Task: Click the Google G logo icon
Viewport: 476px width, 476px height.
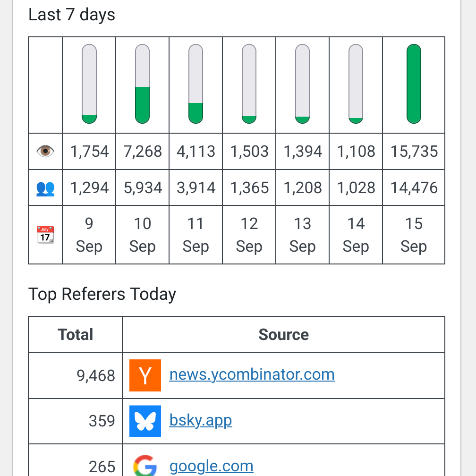Action: 145,466
